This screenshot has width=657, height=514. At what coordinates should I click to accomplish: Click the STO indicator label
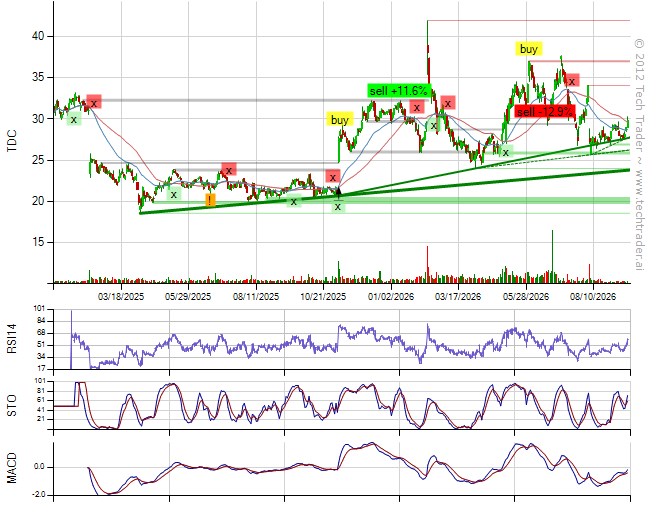(x=12, y=405)
